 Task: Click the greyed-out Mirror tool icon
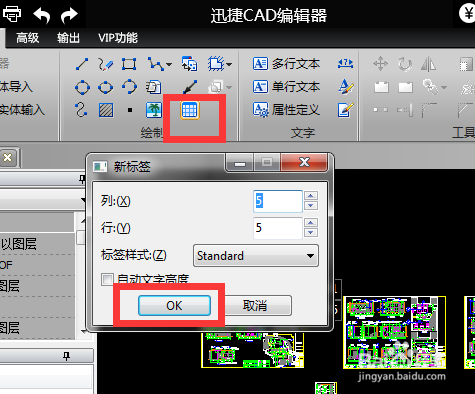428,64
